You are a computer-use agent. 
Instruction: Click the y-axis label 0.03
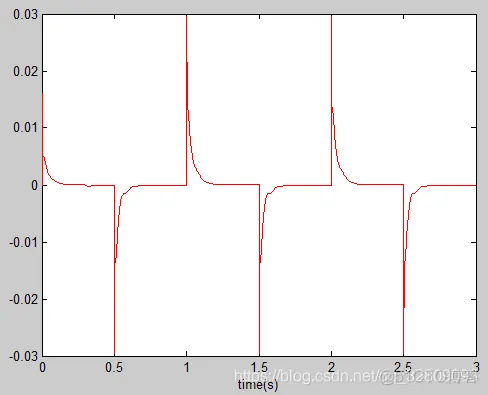pyautogui.click(x=25, y=15)
